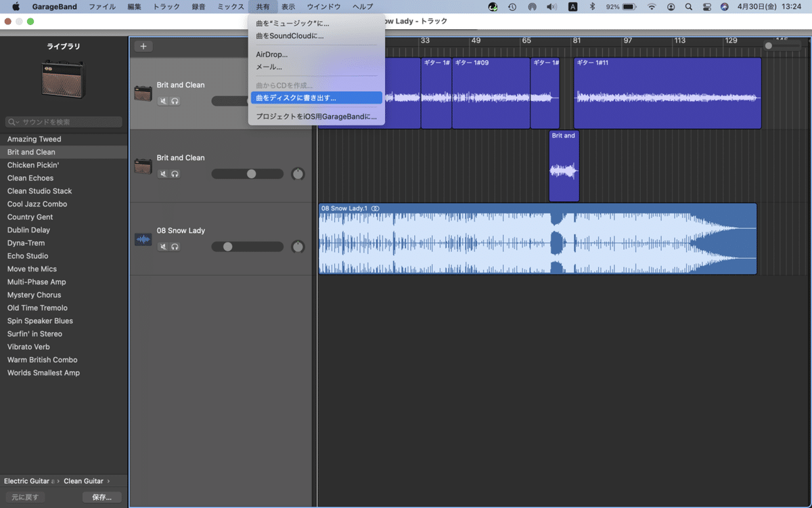Open Control Center in the menu bar
This screenshot has width=812, height=508.
point(707,7)
